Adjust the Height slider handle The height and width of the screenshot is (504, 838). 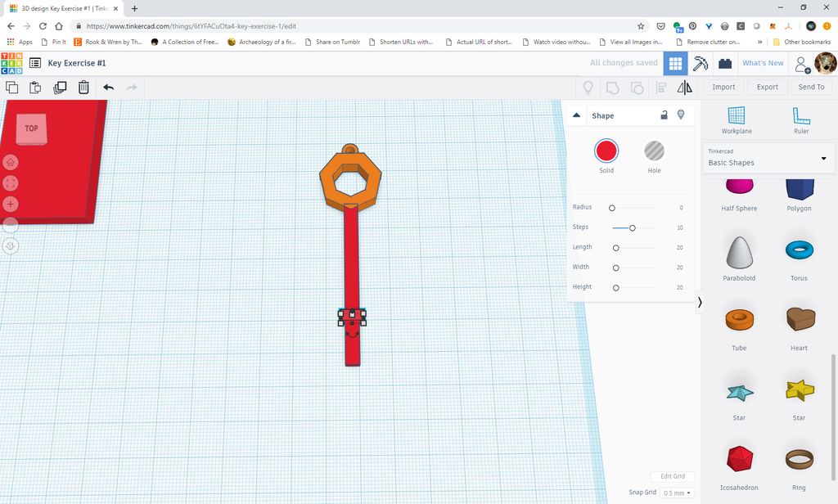[x=615, y=288]
